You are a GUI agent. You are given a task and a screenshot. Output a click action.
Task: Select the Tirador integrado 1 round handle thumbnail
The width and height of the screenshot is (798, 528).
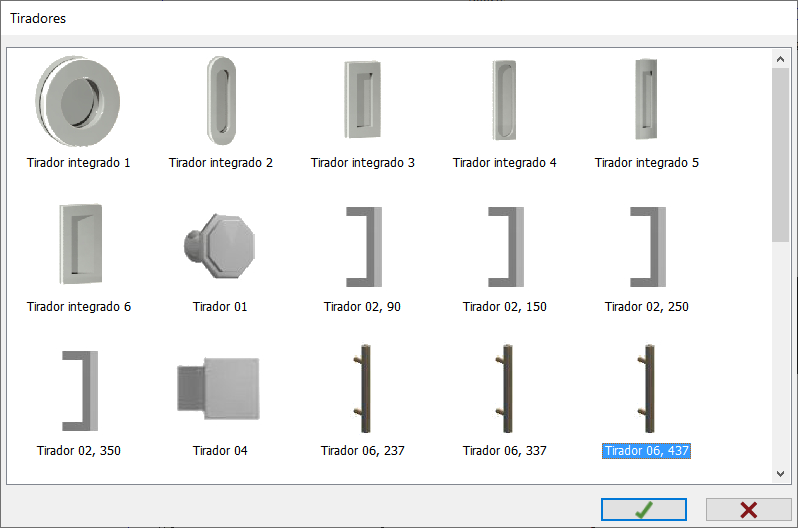click(78, 101)
